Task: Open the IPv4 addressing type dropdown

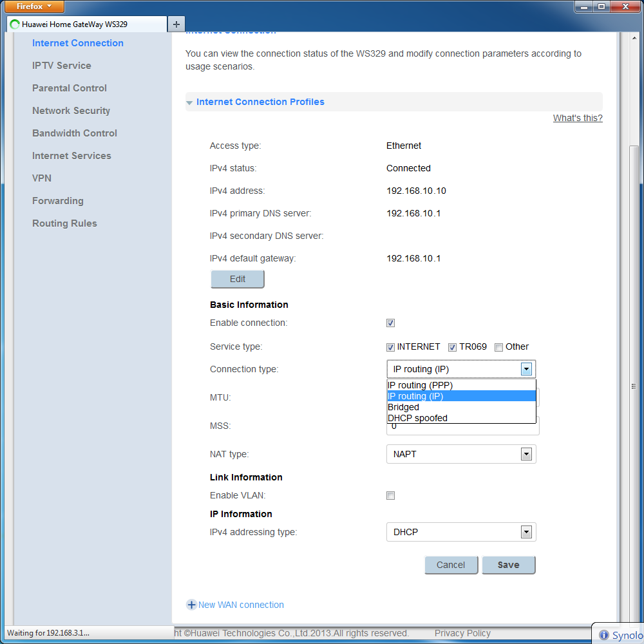Action: click(x=461, y=533)
